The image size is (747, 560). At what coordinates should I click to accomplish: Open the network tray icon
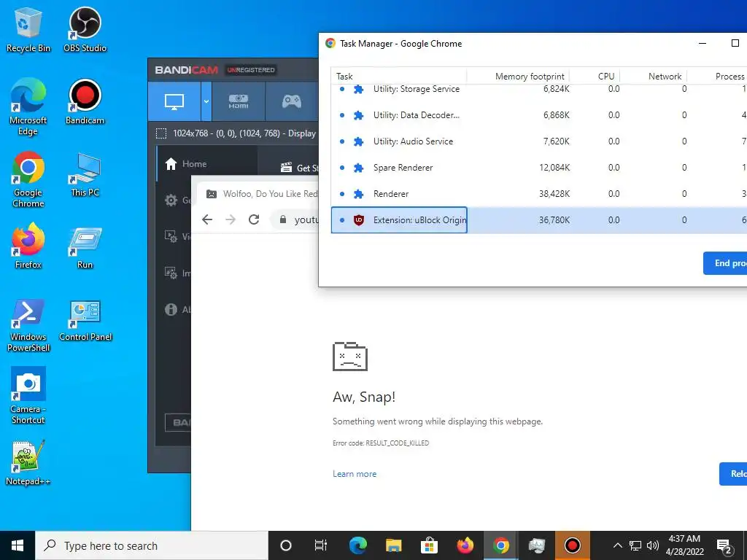coord(635,545)
